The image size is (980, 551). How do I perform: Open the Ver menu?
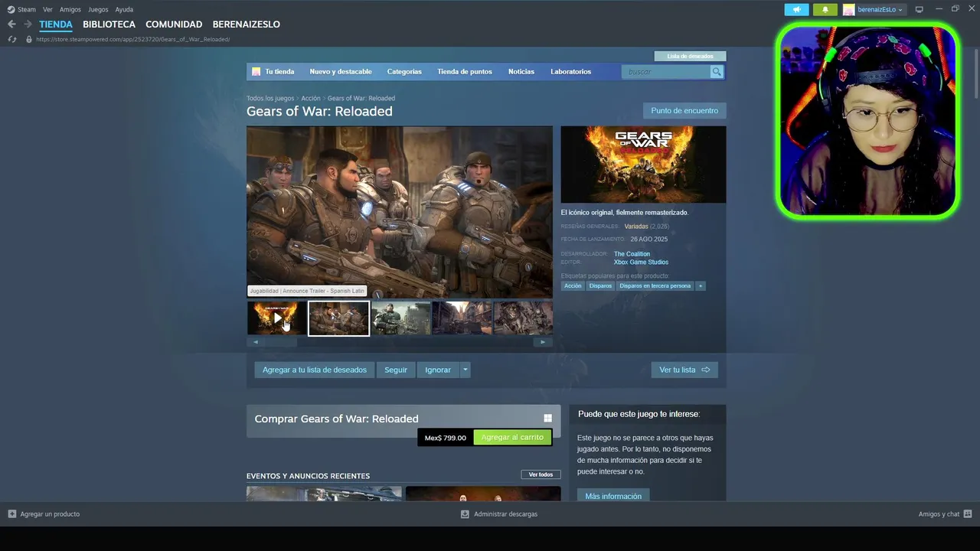47,9
